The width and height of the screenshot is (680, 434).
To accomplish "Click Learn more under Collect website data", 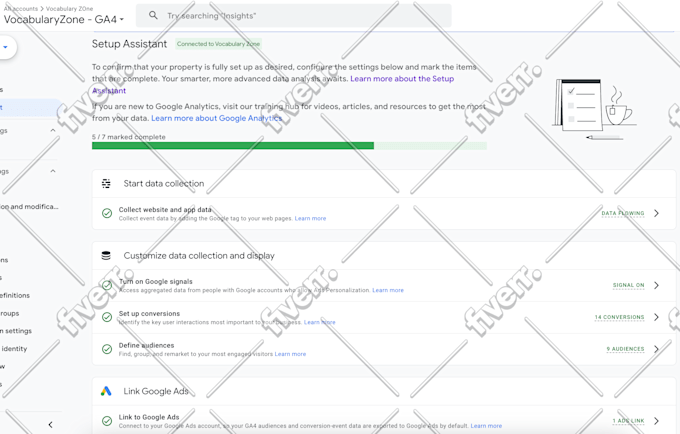I will coord(311,219).
